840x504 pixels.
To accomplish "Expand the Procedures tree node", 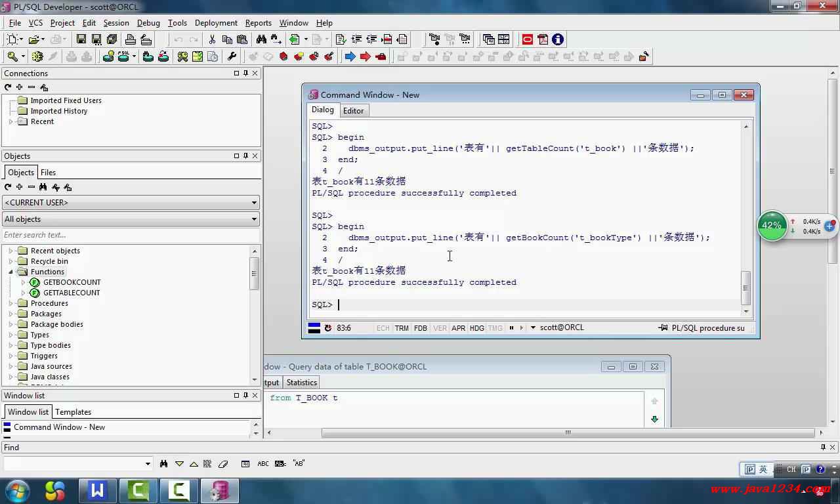I will point(11,303).
